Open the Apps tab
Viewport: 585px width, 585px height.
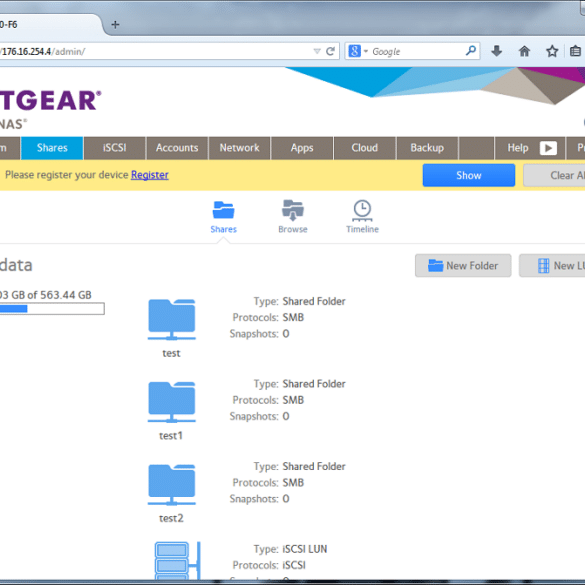tap(302, 148)
